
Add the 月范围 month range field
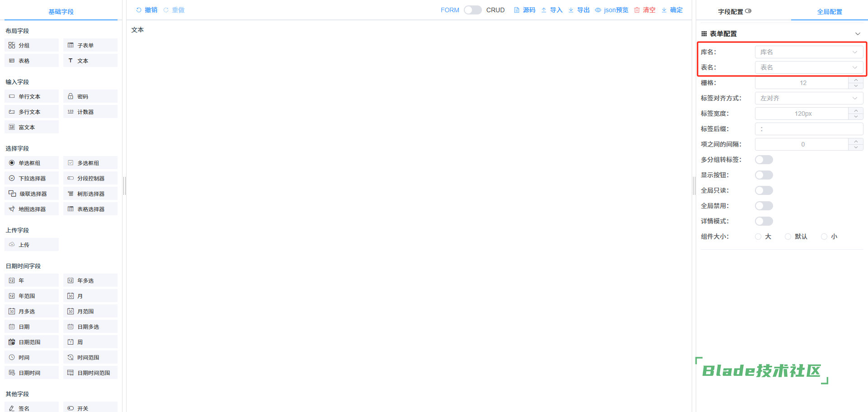[90, 311]
